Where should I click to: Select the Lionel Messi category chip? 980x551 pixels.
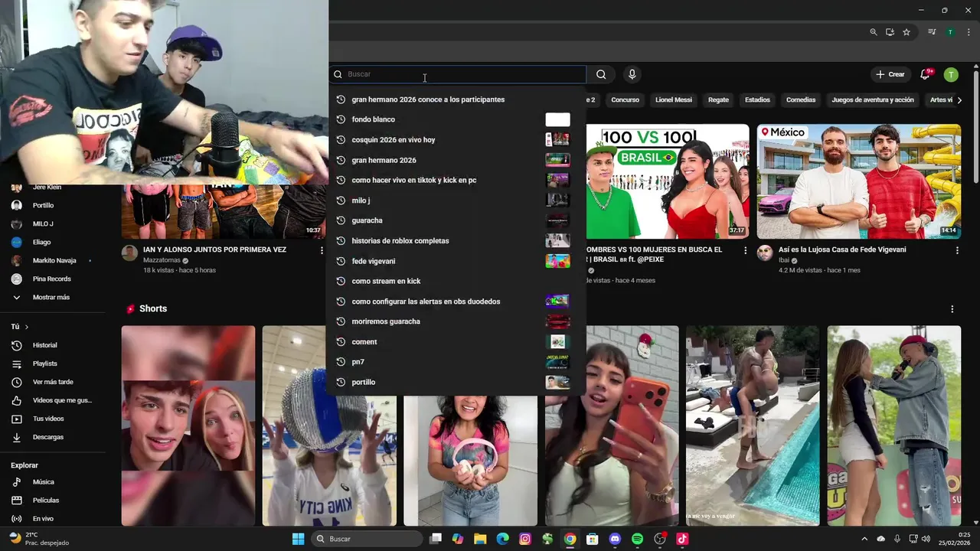pos(674,100)
